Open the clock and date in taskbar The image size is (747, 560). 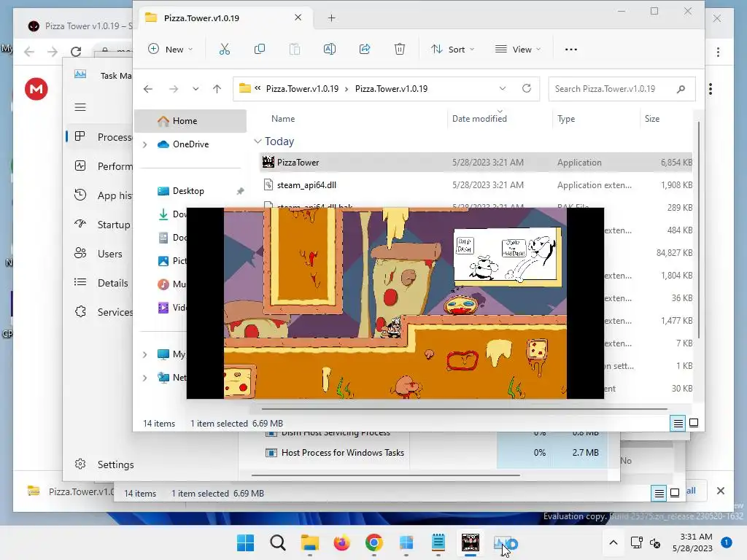[x=692, y=542]
